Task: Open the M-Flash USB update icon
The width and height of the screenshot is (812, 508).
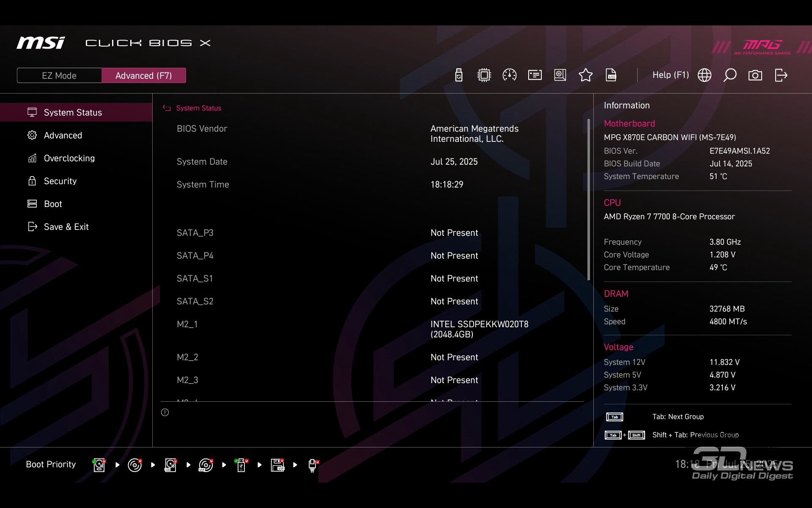Action: tap(459, 75)
